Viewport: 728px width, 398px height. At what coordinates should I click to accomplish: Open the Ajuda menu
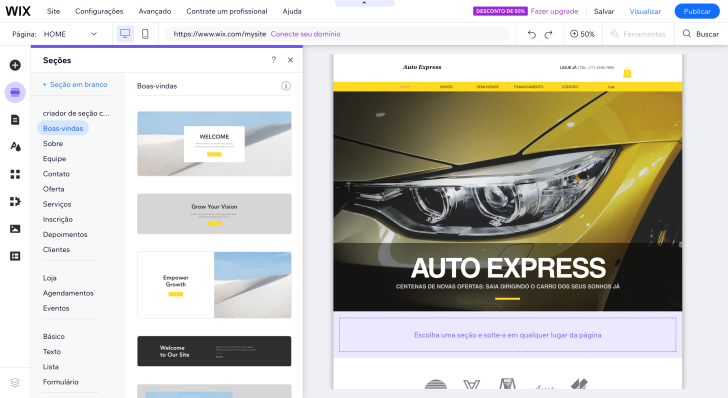pos(292,11)
